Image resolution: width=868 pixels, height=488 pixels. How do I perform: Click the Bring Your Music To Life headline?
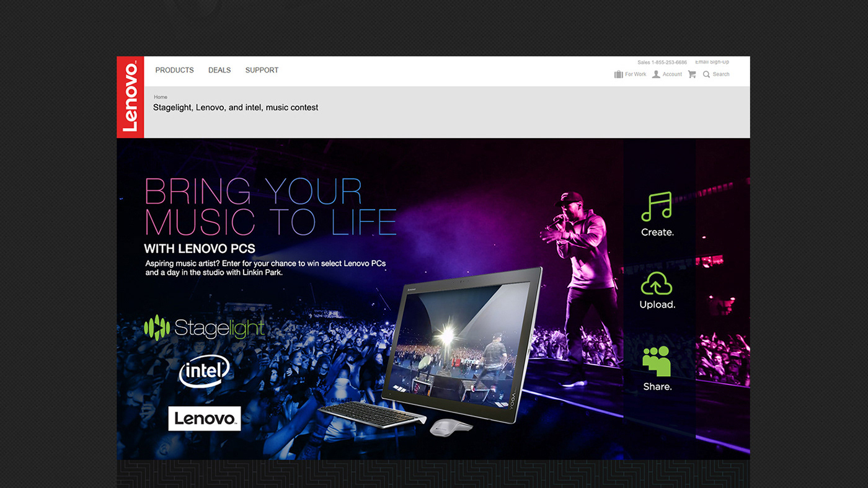pos(270,206)
